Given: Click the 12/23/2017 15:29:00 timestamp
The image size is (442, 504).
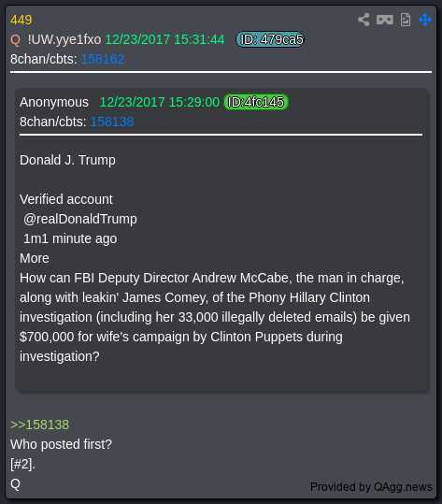Looking at the screenshot, I should click(159, 102).
